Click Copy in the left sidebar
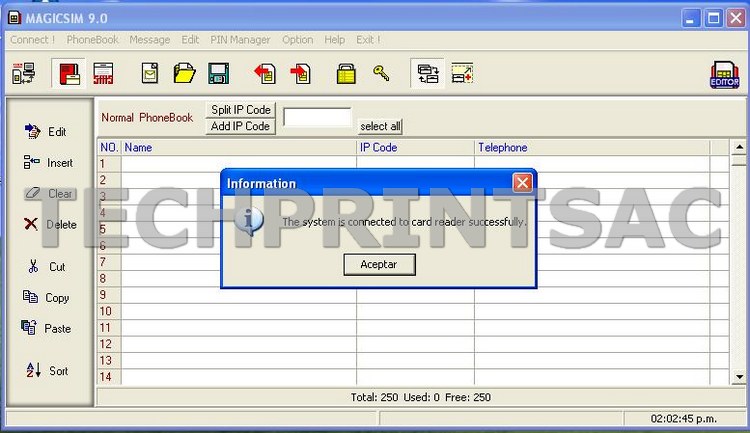The image size is (750, 433). coord(46,298)
